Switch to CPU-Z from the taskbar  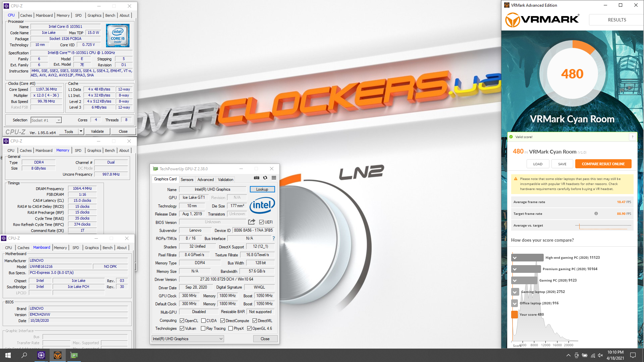point(41,355)
